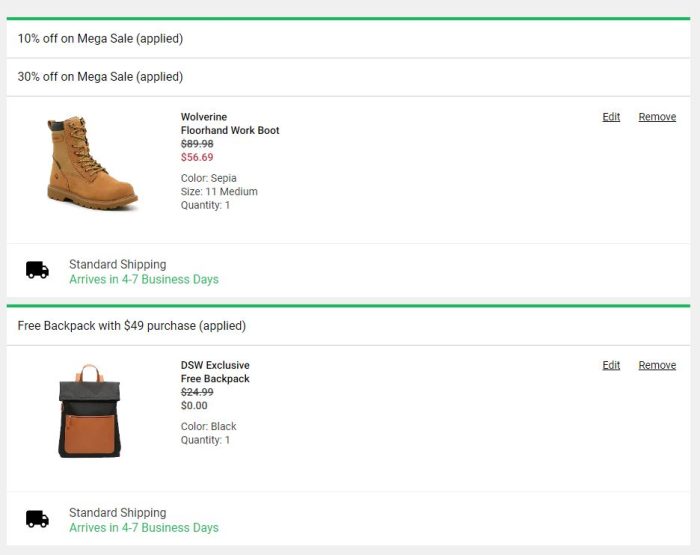Click the Size: 11 Medium detail
The height and width of the screenshot is (555, 700).
pos(219,192)
